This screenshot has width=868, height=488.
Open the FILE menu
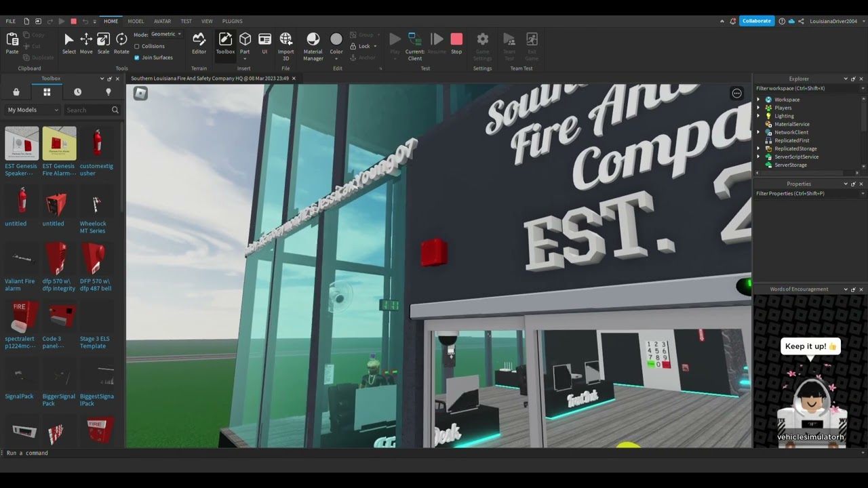coord(11,21)
